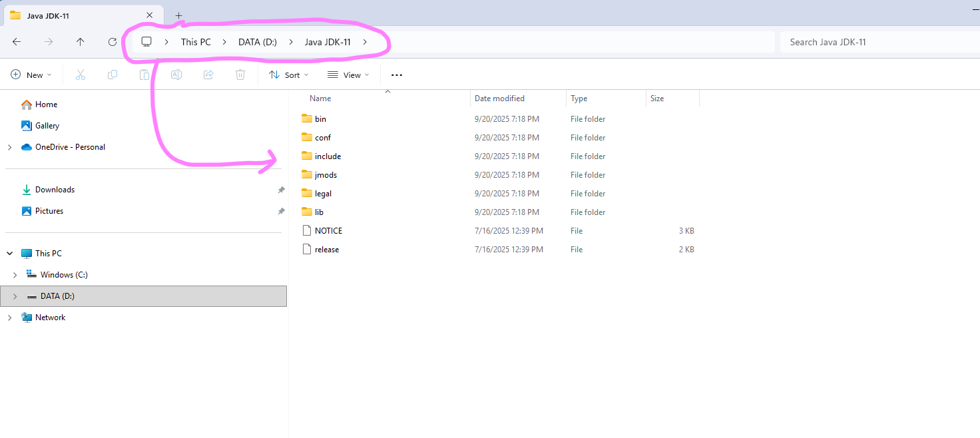Open the Sort dropdown
The height and width of the screenshot is (438, 980).
[x=289, y=75]
